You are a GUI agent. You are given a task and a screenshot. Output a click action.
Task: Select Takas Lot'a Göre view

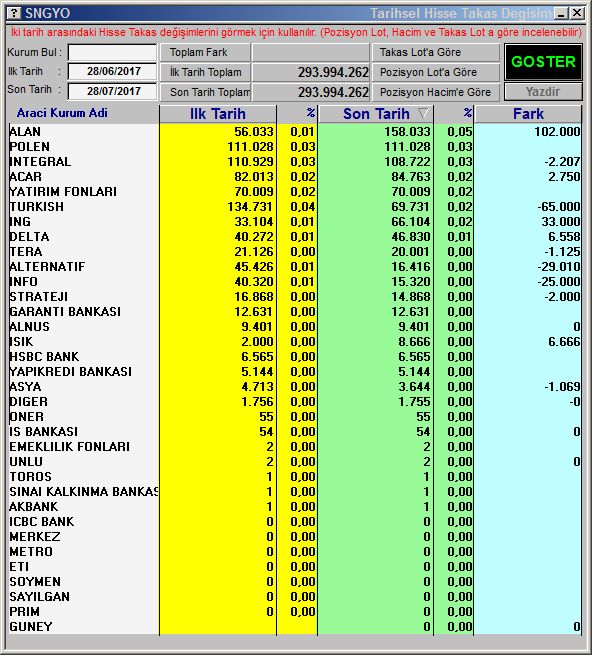pos(436,52)
